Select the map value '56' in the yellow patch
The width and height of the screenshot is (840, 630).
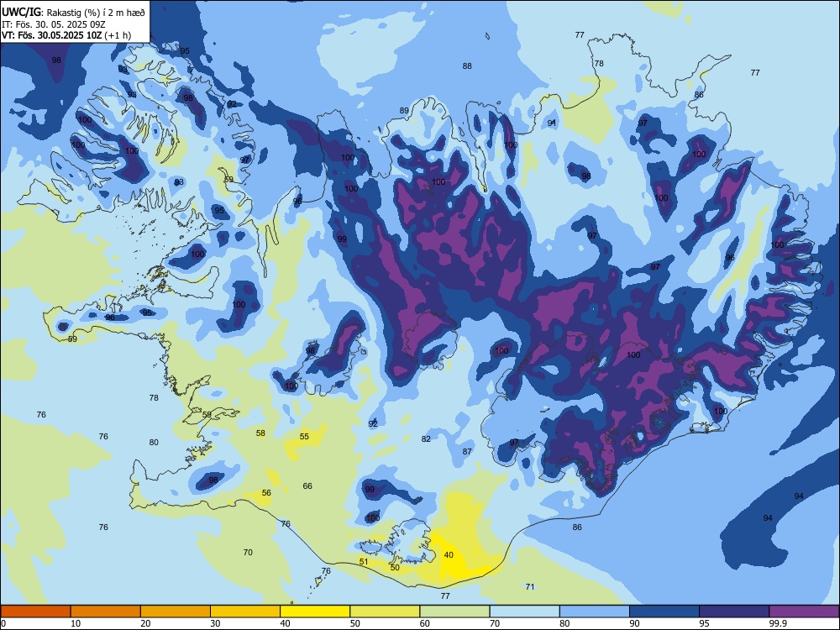(x=266, y=493)
